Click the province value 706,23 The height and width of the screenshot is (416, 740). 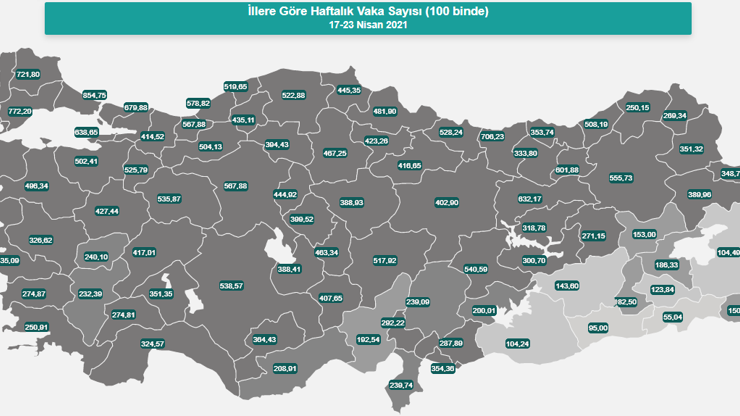(492, 137)
